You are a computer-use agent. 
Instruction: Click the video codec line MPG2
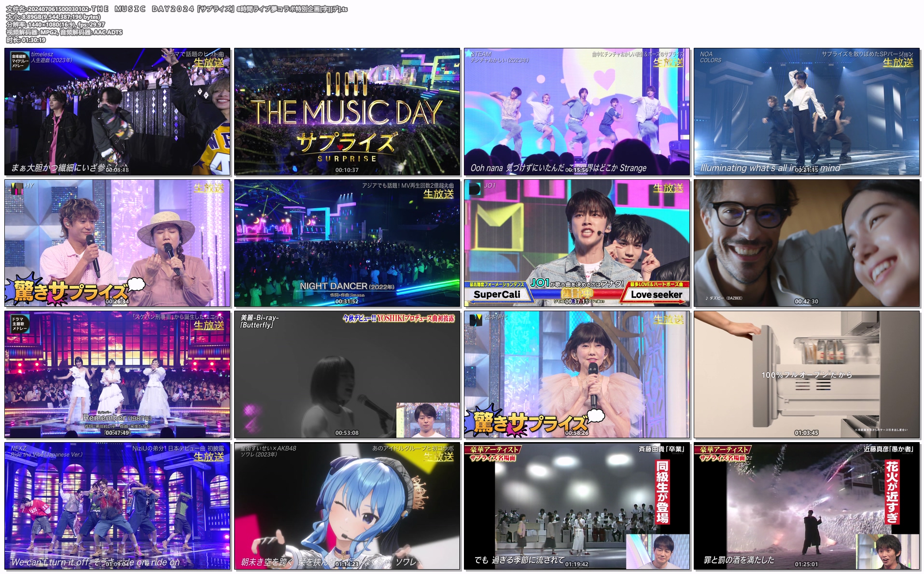coord(64,32)
